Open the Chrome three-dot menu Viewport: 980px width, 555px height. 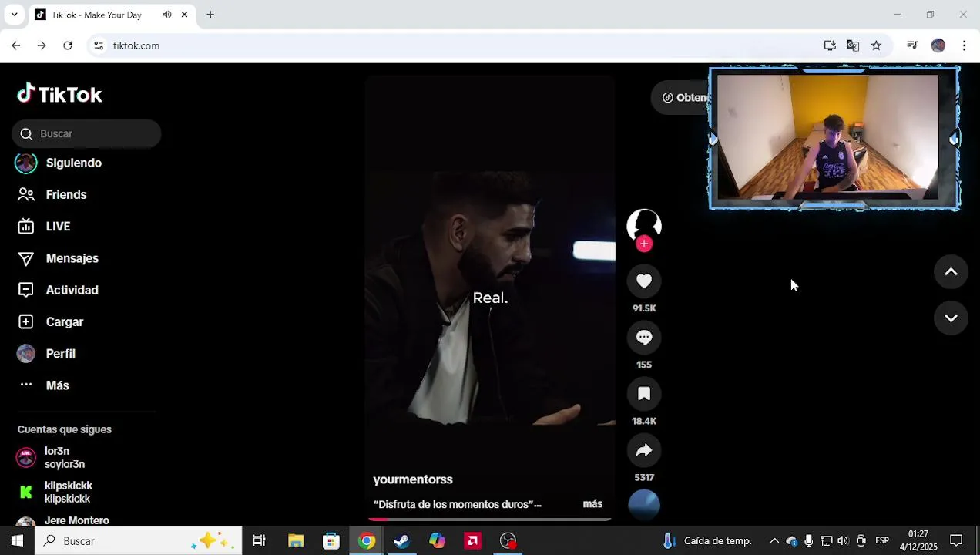coord(964,45)
